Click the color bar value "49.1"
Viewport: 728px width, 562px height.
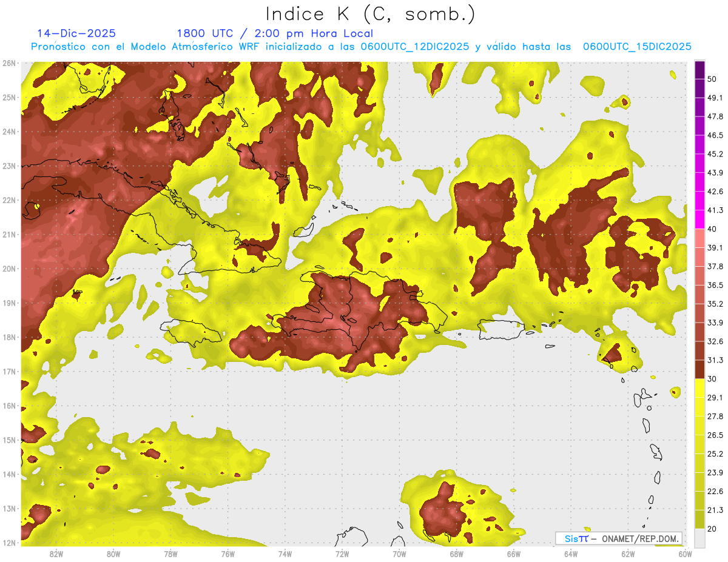(715, 98)
